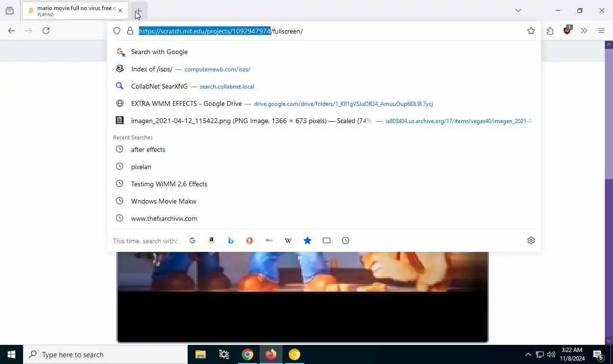This screenshot has height=364, width=613.
Task: Choose CollabNet SearXNG suggestion
Action: click(x=324, y=86)
